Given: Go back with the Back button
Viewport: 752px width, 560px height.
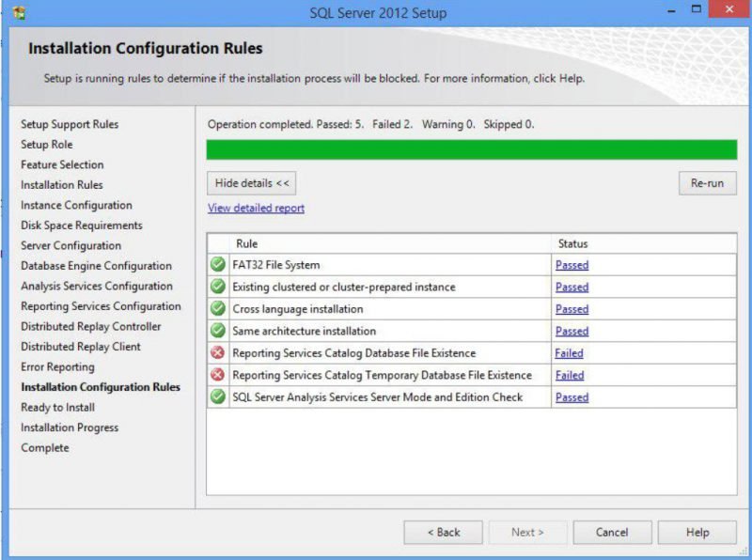Looking at the screenshot, I should (x=443, y=532).
